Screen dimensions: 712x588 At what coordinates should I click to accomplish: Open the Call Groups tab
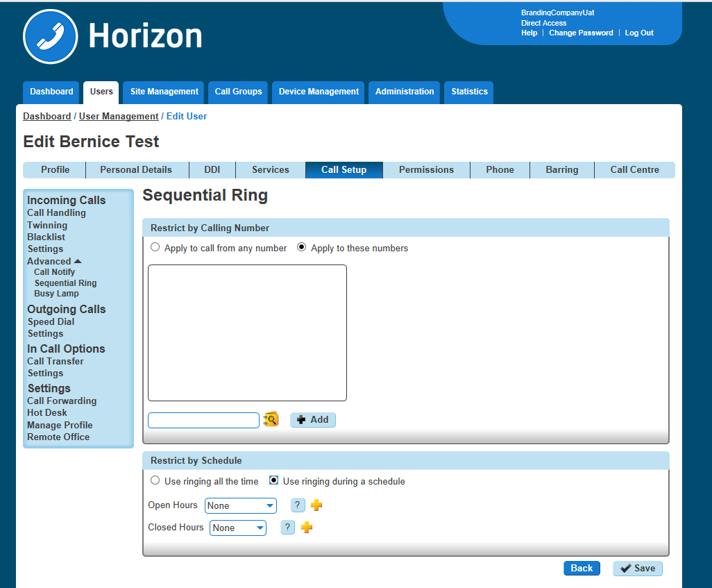point(238,92)
